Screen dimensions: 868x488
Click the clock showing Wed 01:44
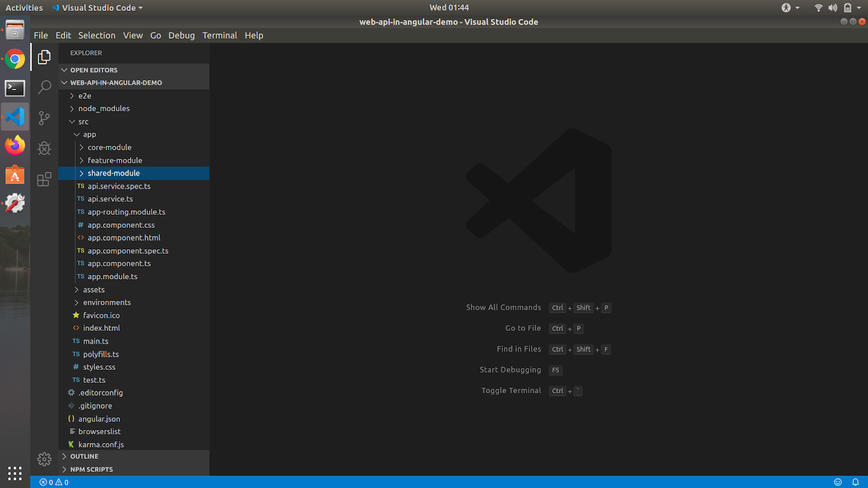[449, 8]
